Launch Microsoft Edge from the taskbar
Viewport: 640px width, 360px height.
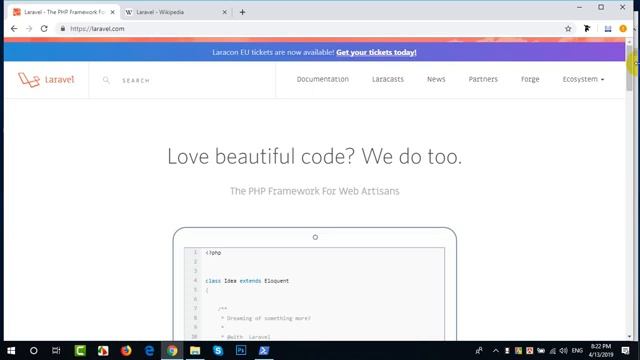click(149, 351)
